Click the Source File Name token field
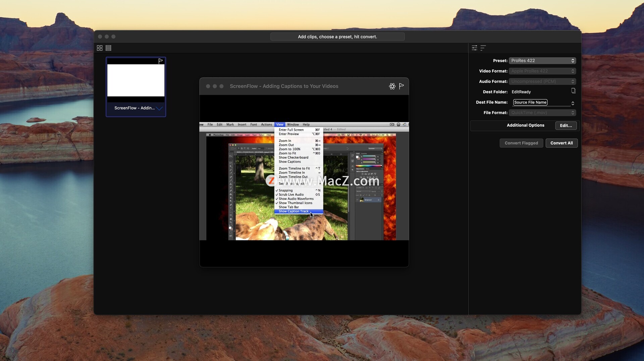Screen dimensions: 644x361 pos(530,102)
